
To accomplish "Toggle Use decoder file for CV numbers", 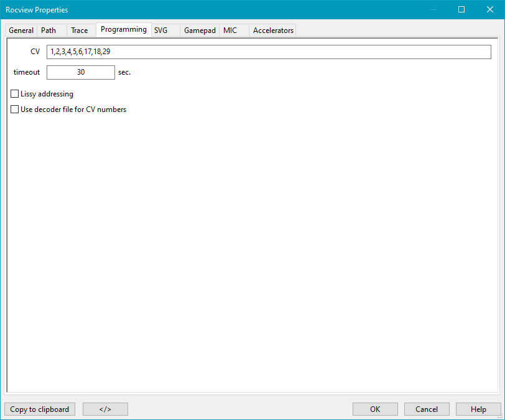I will click(15, 110).
